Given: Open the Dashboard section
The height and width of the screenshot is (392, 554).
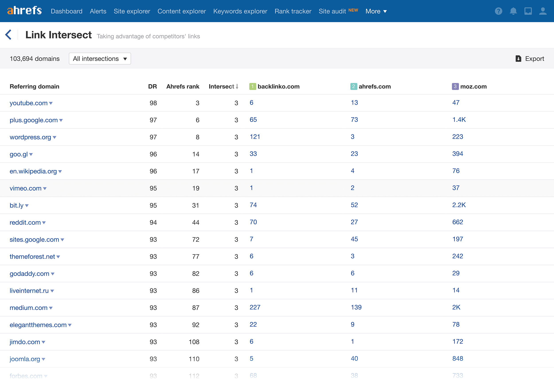Looking at the screenshot, I should (x=66, y=11).
